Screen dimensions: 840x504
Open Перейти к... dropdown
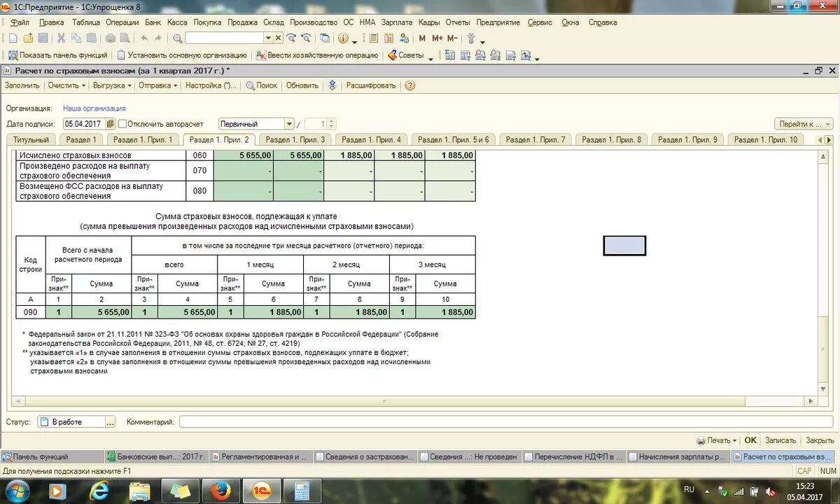pyautogui.click(x=803, y=124)
